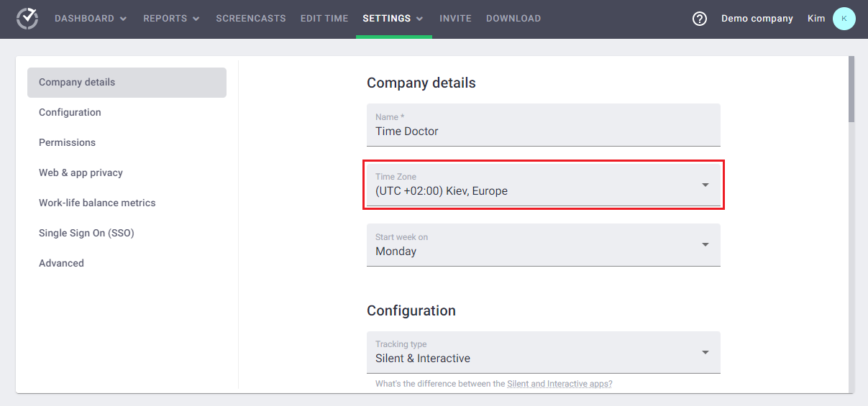
Task: Open Web & app privacy settings
Action: 81,172
